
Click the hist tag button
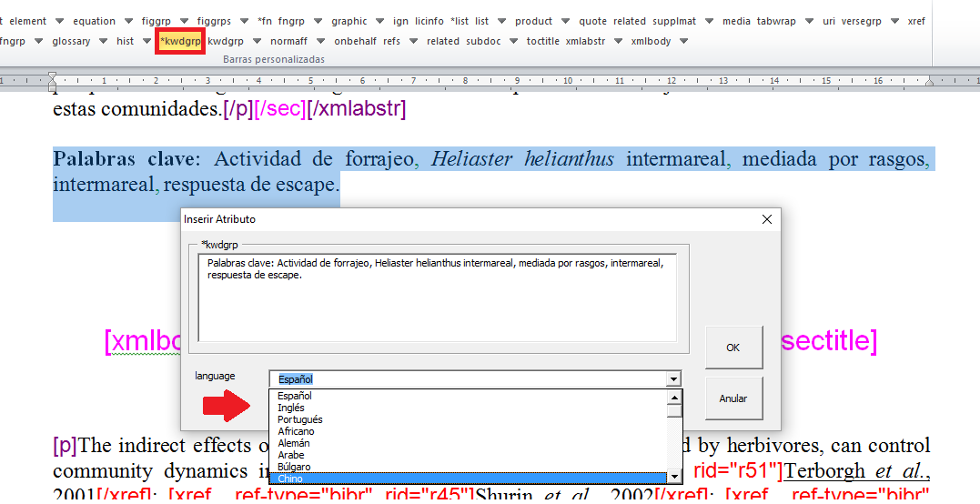coord(125,41)
